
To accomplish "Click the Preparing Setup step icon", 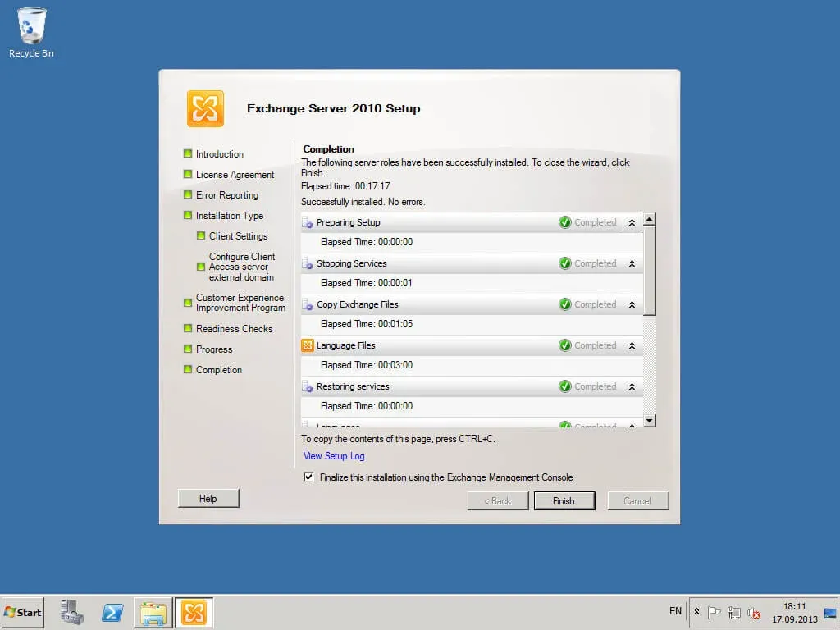I will pos(308,222).
